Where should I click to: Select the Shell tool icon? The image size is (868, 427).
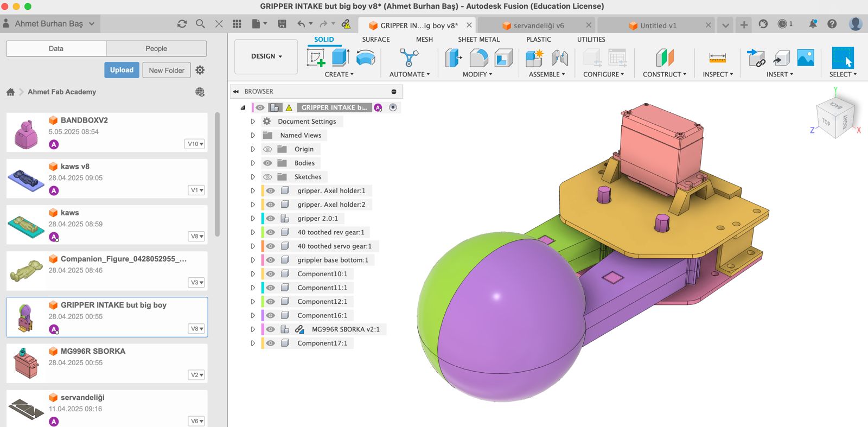[x=503, y=58]
